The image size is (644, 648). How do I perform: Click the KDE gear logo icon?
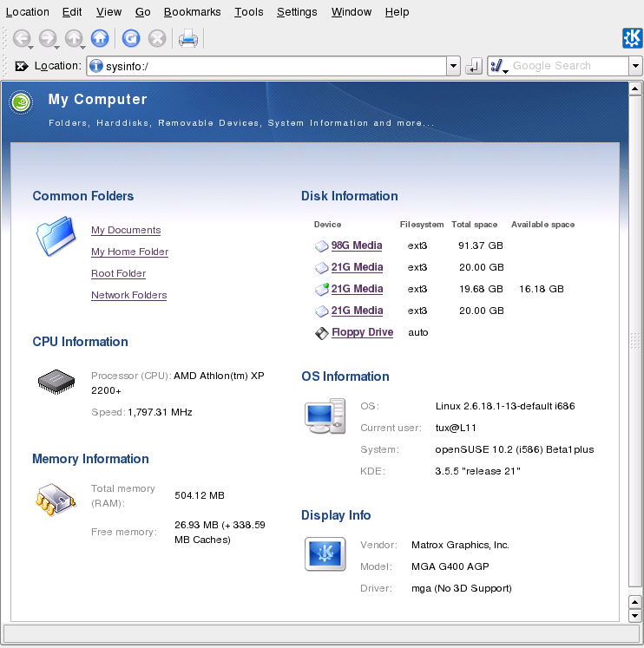[633, 38]
